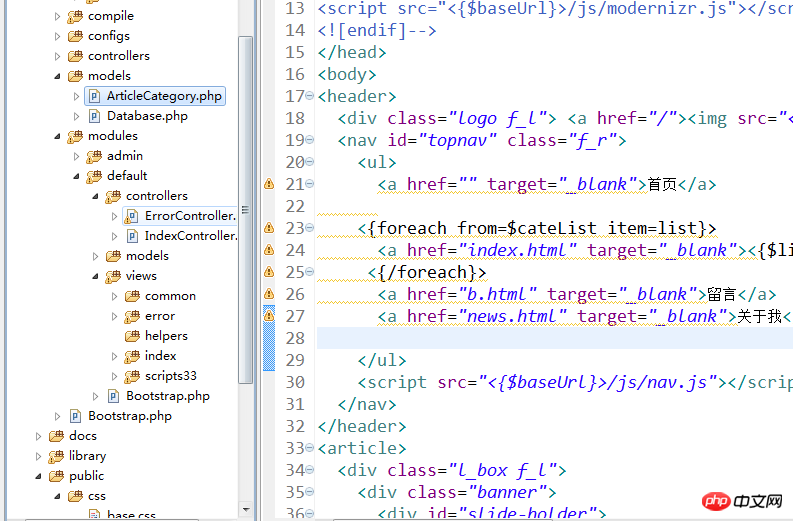This screenshot has width=793, height=521.
Task: Expand the compile folder
Action: [57, 16]
